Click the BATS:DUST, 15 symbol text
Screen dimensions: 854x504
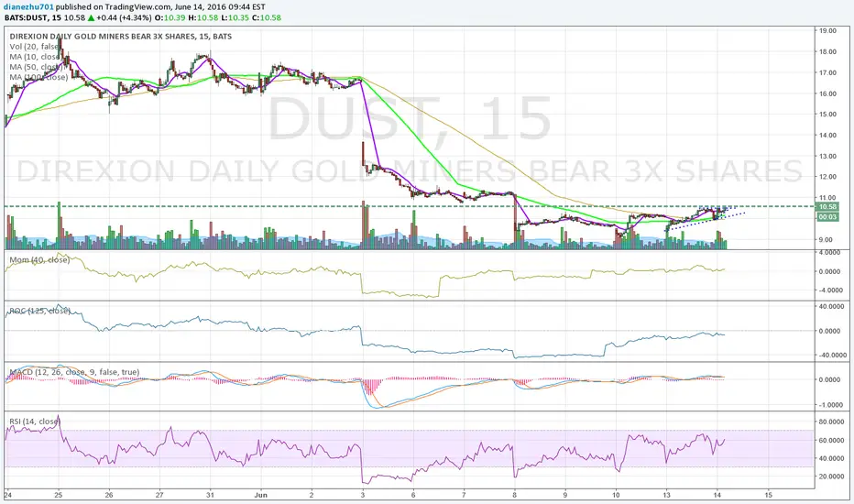(33, 17)
